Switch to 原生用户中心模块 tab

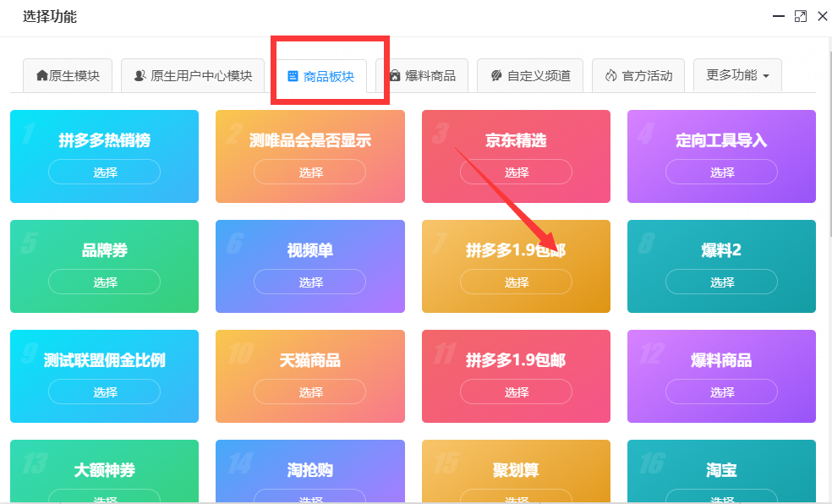[193, 76]
